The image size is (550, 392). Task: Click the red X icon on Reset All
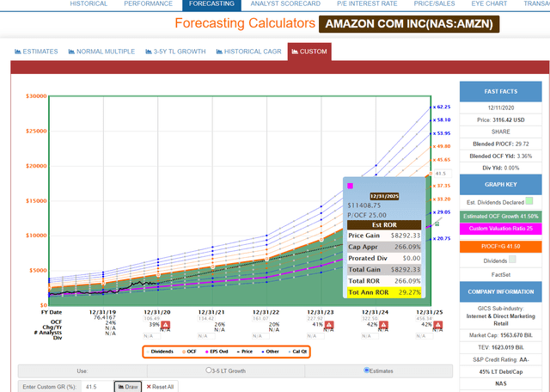149,387
